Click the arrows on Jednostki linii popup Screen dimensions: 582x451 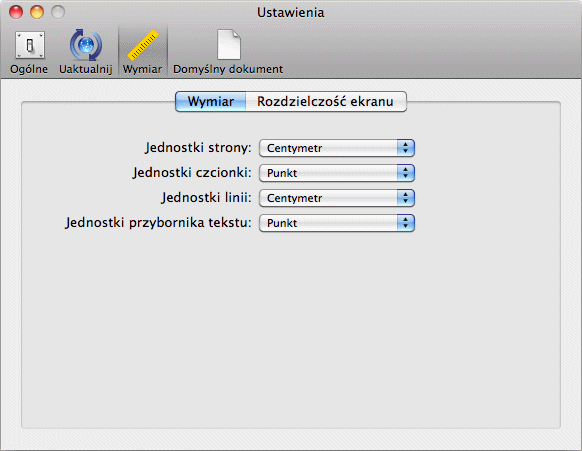coord(405,198)
